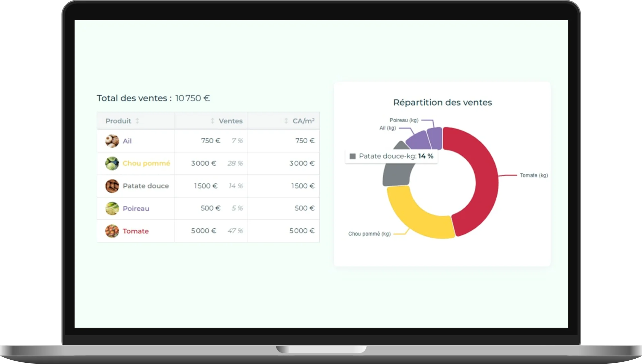
Task: Click the sort icon next to Produit
Action: [x=137, y=121]
